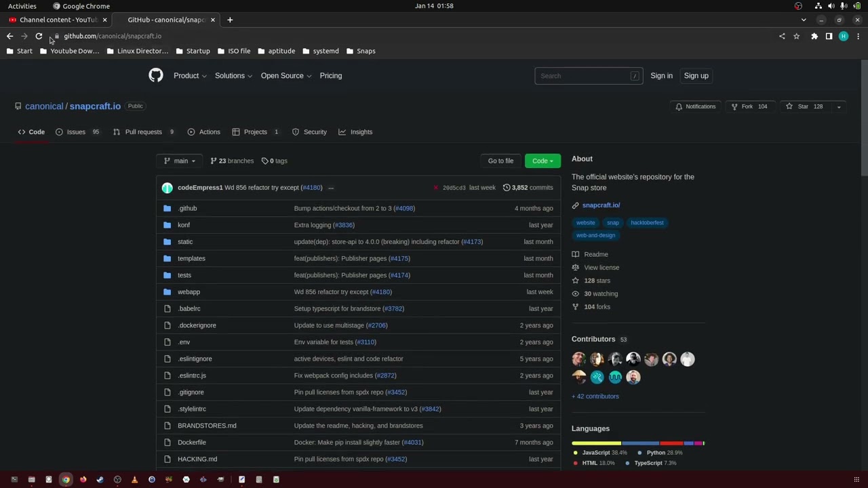This screenshot has width=868, height=488.
Task: Star the snapcraft.io repository
Action: click(x=804, y=106)
